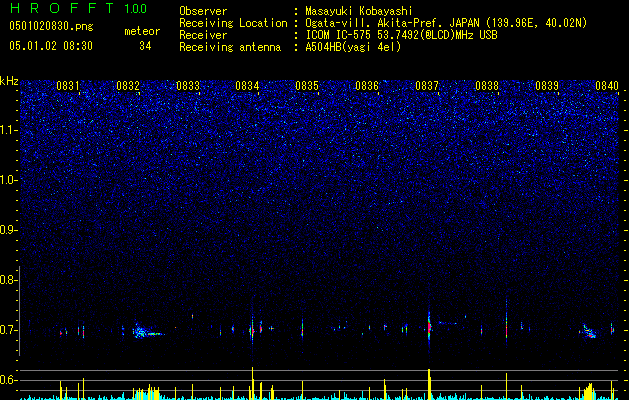Image resolution: width=629 pixels, height=400 pixels.
Task: Click observer name Masayuki Kobayashi
Action: click(x=359, y=11)
